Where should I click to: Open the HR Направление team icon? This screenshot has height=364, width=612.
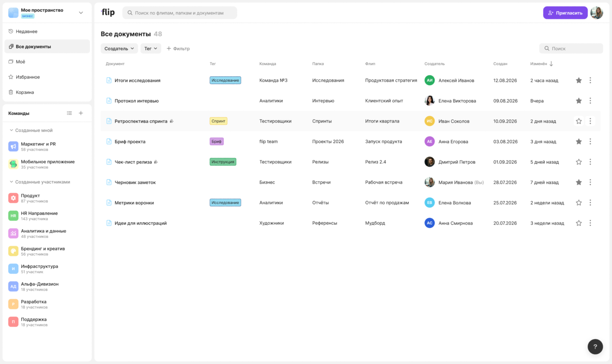(13, 216)
